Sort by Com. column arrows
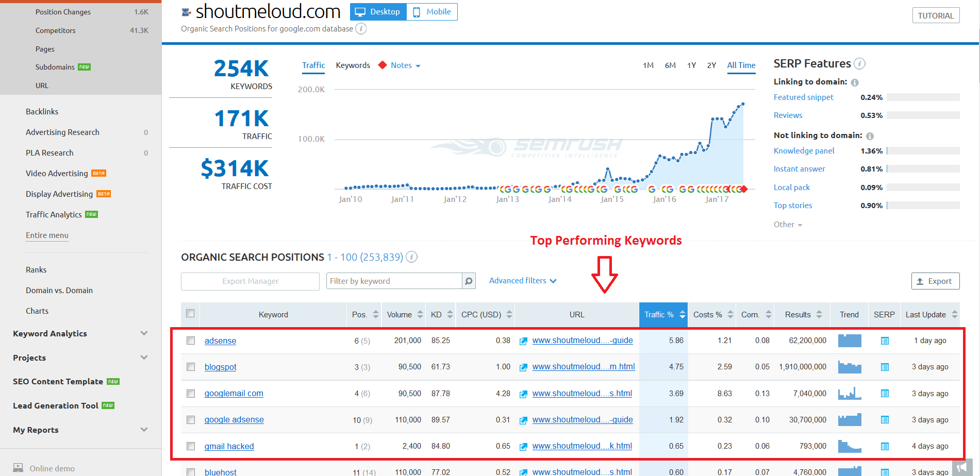 click(x=769, y=314)
